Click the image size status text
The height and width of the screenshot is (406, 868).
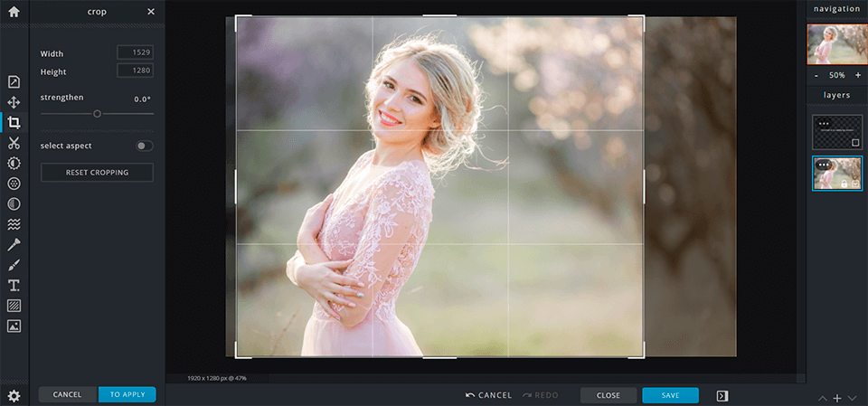click(x=215, y=378)
